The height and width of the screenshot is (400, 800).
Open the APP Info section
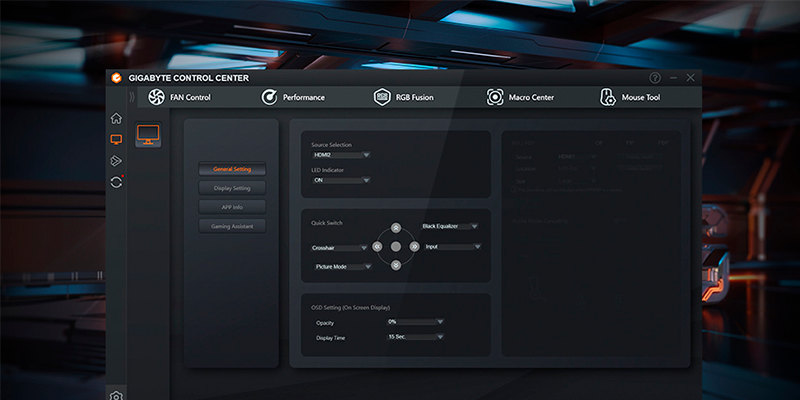click(x=232, y=207)
